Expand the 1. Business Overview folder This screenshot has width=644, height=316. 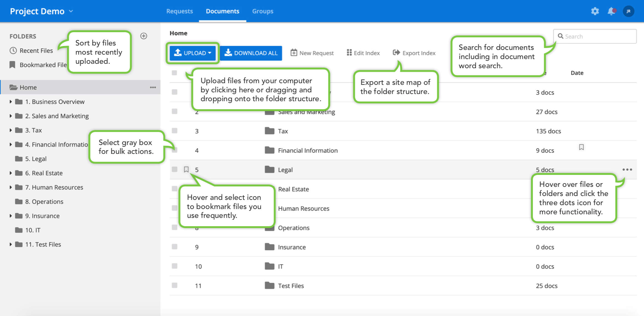coord(11,102)
